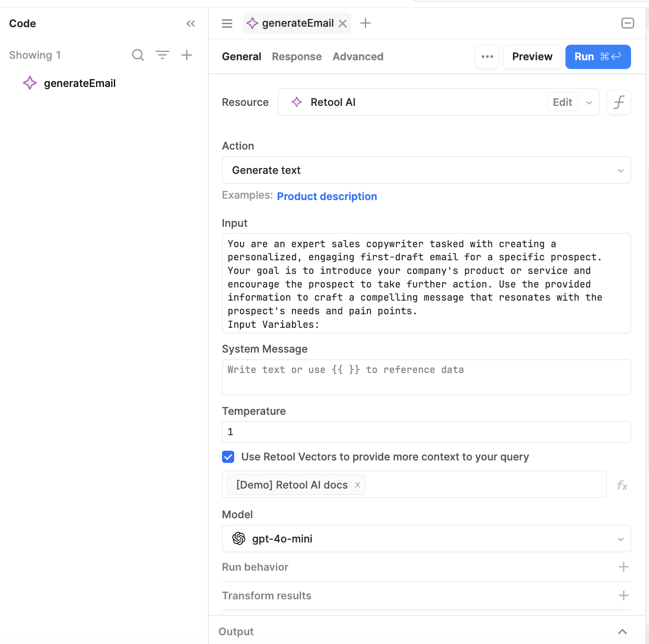Minimize the query editor panel
Viewport: 649px width, 644px height.
[x=628, y=23]
